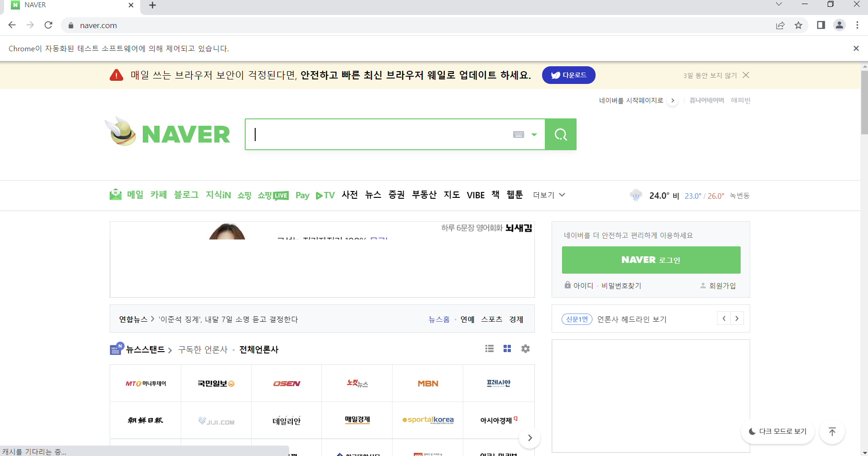Open the Chrome profile avatar
The width and height of the screenshot is (868, 456).
pyautogui.click(x=839, y=25)
